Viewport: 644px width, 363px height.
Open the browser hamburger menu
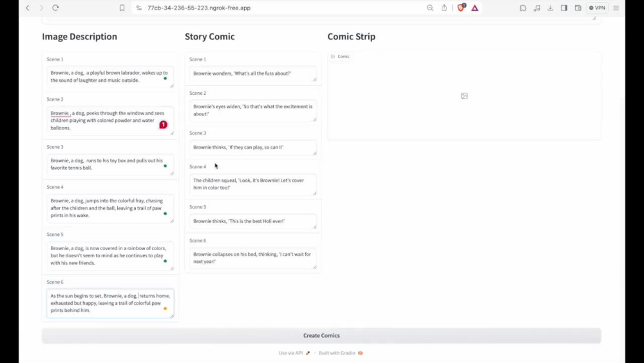pyautogui.click(x=616, y=8)
